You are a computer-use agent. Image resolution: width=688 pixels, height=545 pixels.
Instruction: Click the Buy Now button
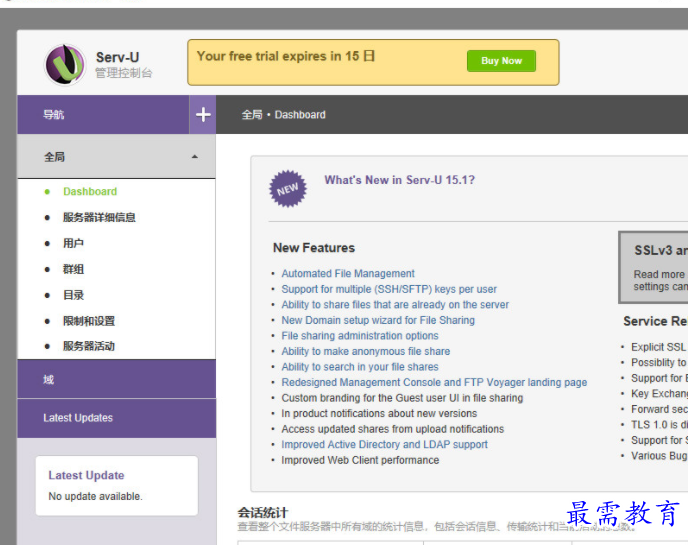point(501,61)
